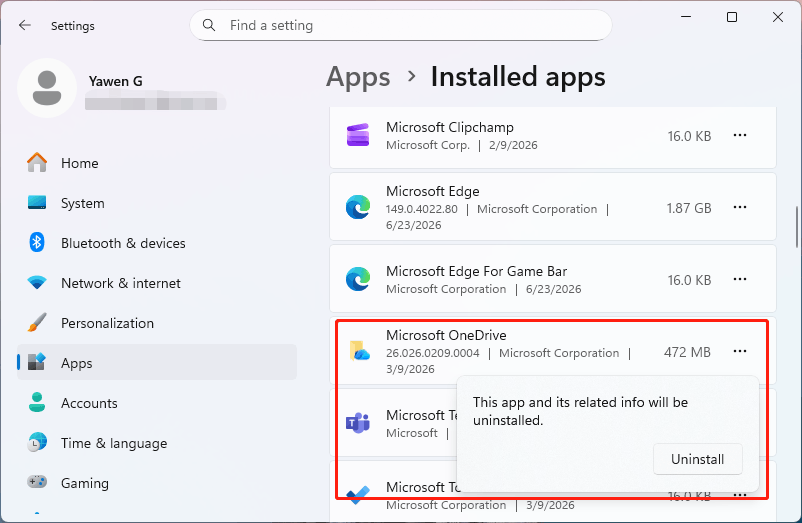Screen dimensions: 802x523
Task: Click the Bluetooth icon
Action: pyautogui.click(x=37, y=242)
